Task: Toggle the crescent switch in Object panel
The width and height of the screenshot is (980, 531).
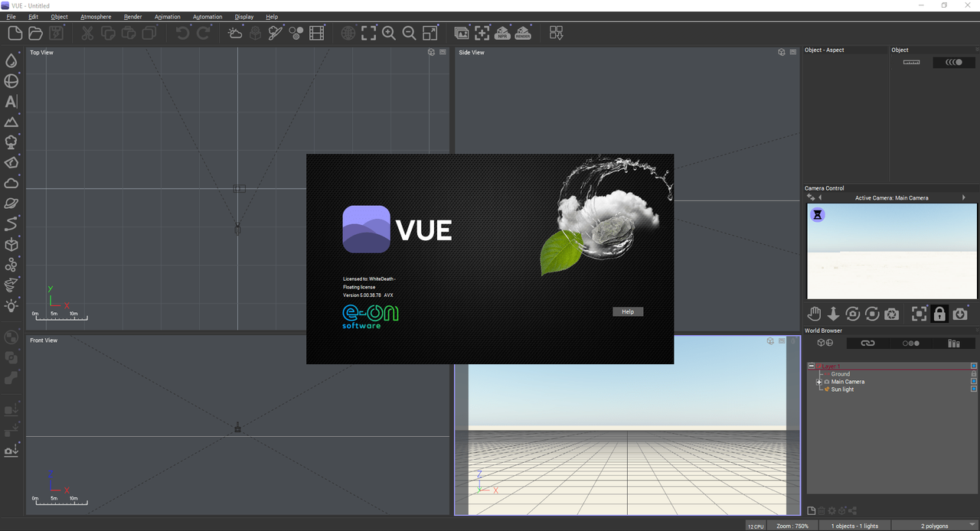Action: pyautogui.click(x=954, y=62)
